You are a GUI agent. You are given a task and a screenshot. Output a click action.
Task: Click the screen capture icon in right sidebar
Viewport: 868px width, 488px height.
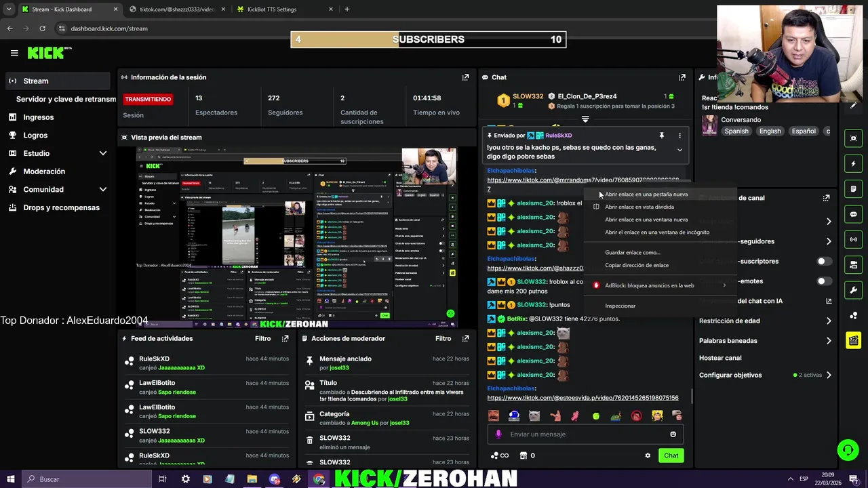(x=854, y=138)
